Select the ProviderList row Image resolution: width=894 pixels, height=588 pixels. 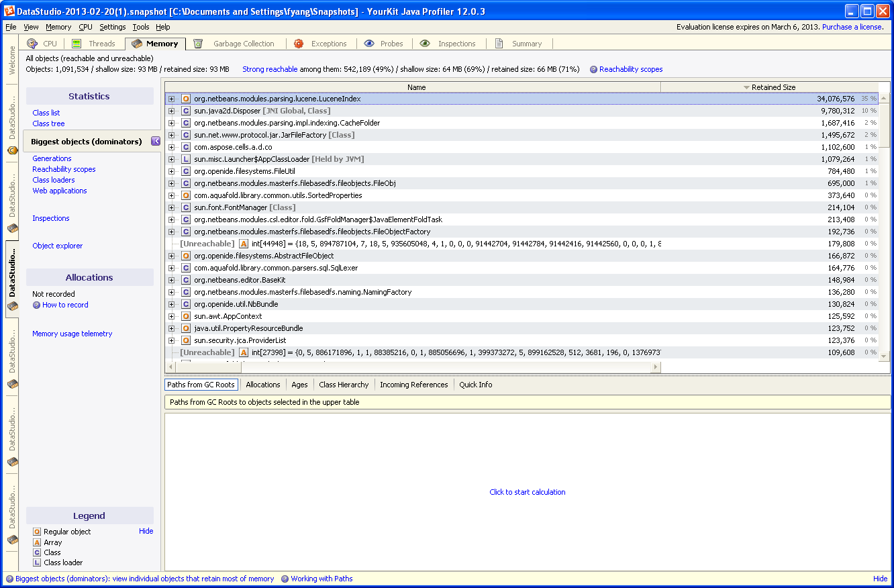click(x=521, y=340)
